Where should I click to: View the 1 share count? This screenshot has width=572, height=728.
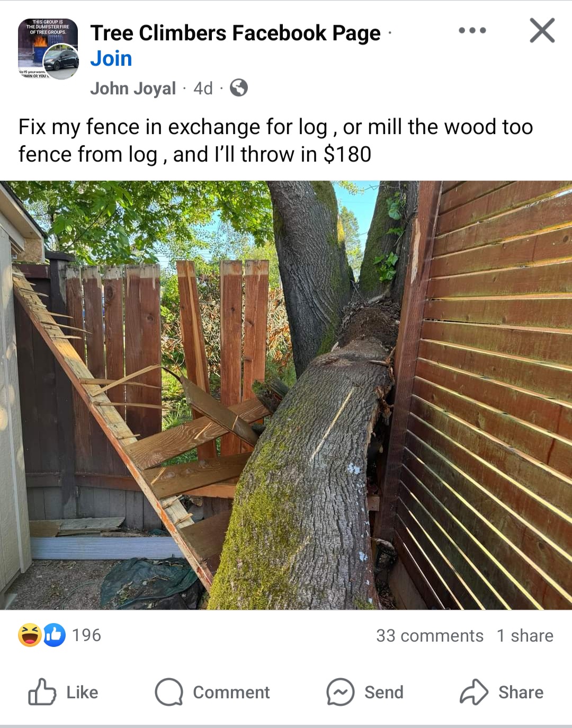pyautogui.click(x=525, y=635)
